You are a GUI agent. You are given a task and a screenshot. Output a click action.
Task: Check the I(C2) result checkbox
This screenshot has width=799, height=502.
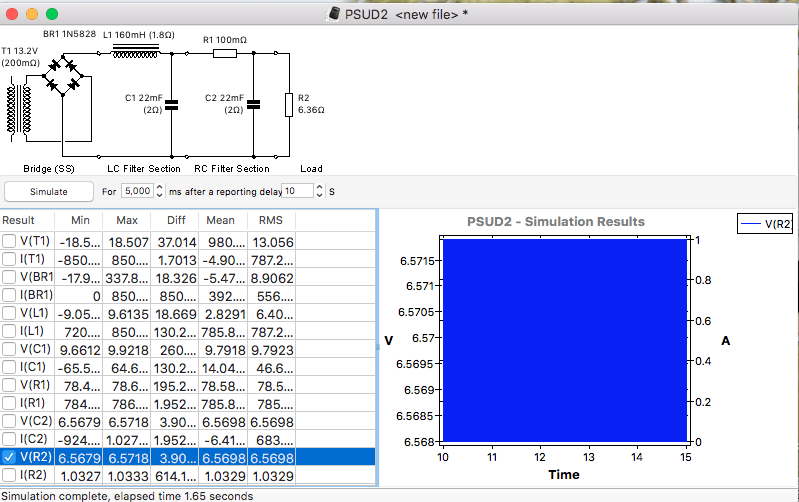pos(9,439)
